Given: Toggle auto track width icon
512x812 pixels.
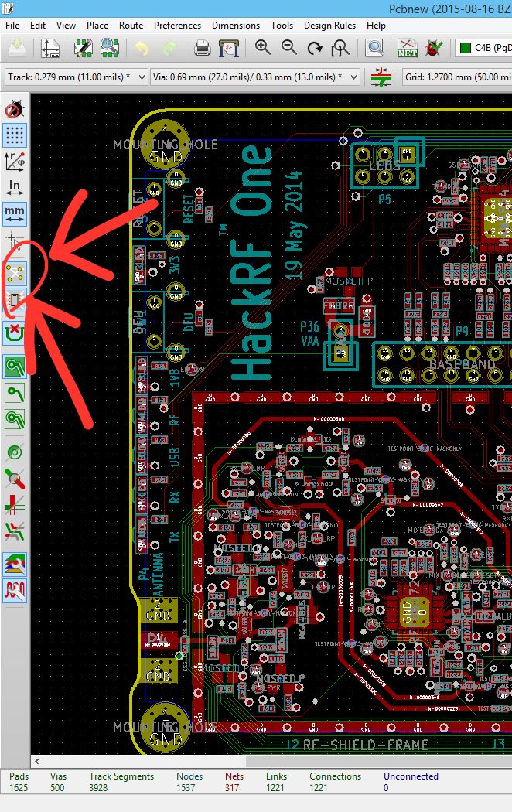Looking at the screenshot, I should [x=381, y=77].
